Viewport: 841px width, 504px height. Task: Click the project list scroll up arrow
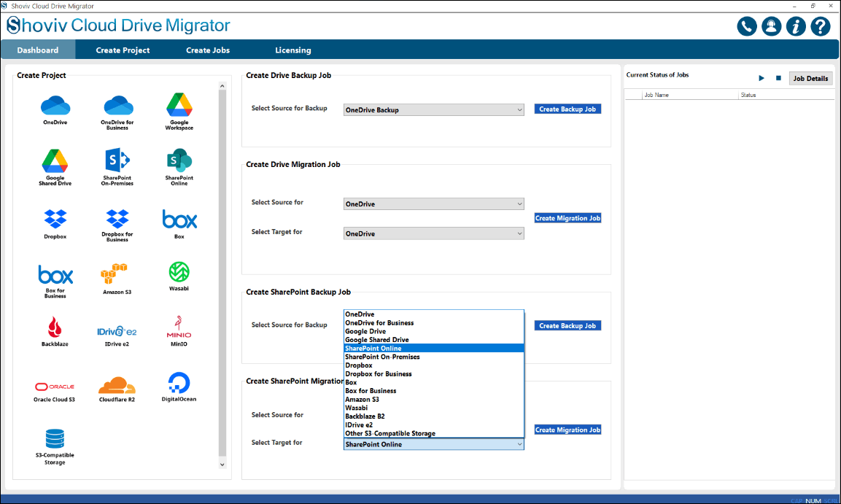click(x=222, y=86)
